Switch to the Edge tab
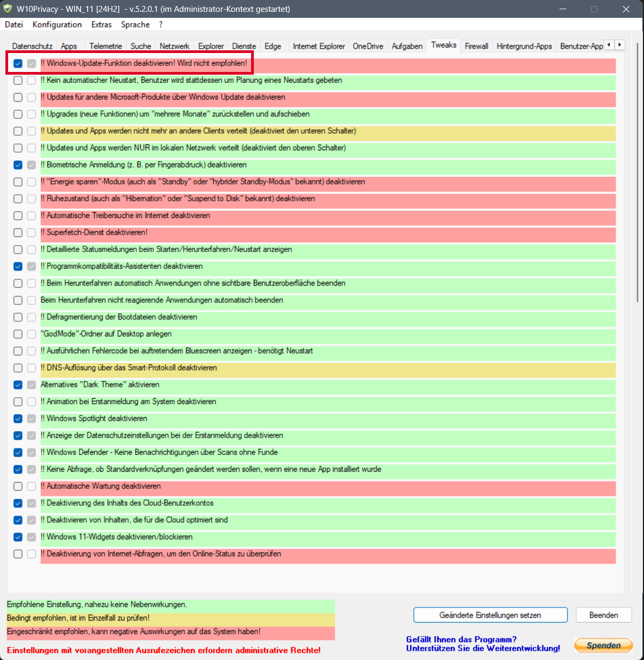 coord(273,46)
